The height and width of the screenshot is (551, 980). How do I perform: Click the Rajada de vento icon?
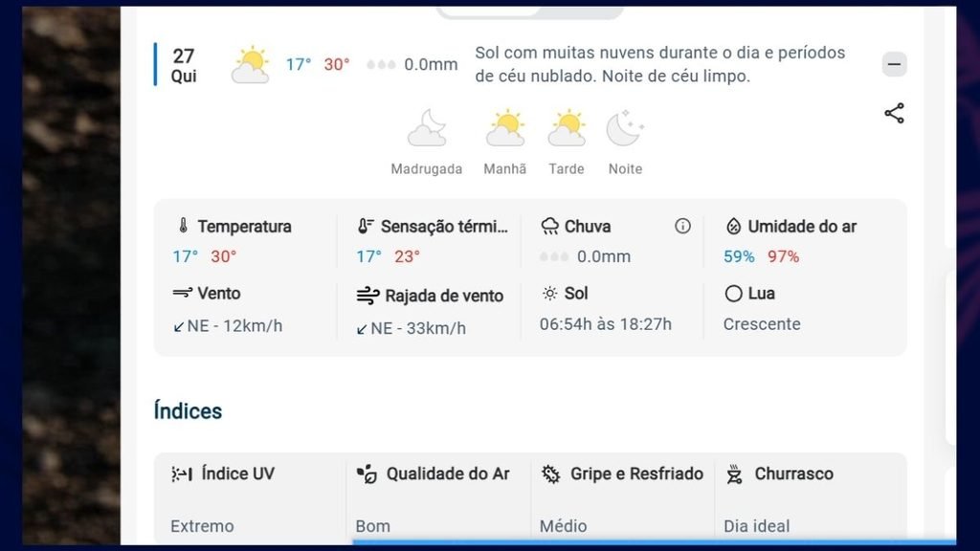pos(367,296)
